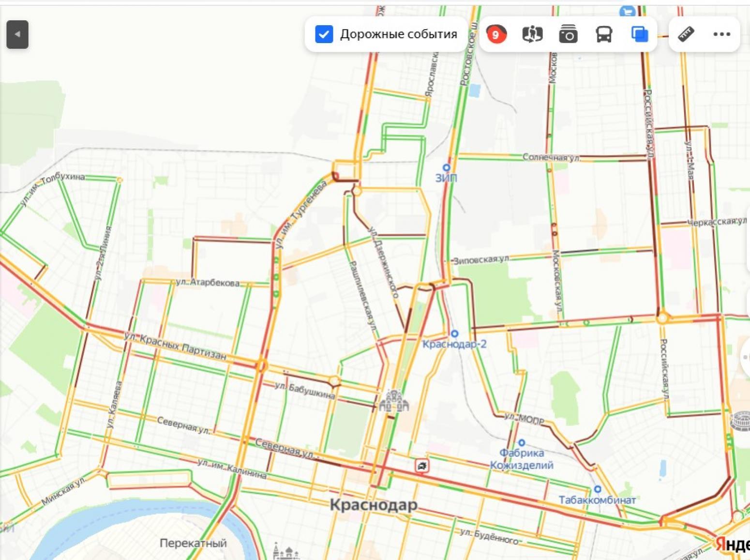The width and height of the screenshot is (750, 560).
Task: Click the cathedral landmark icon
Action: click(x=394, y=401)
